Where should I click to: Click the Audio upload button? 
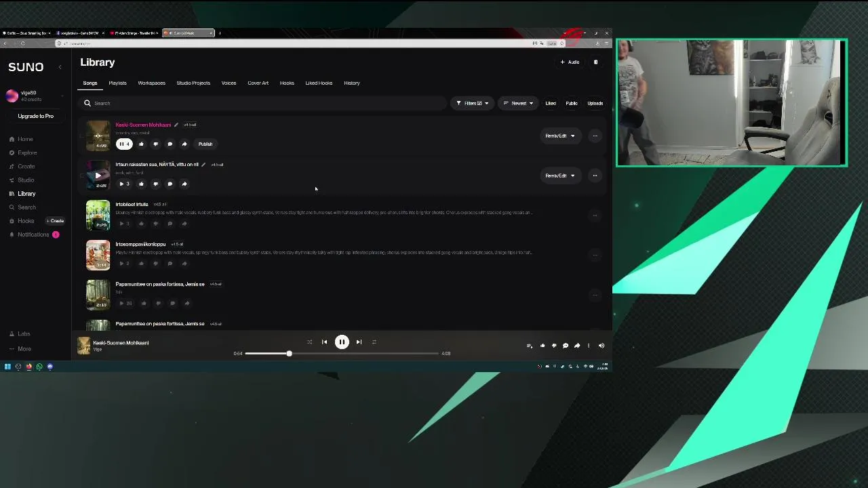coord(570,62)
